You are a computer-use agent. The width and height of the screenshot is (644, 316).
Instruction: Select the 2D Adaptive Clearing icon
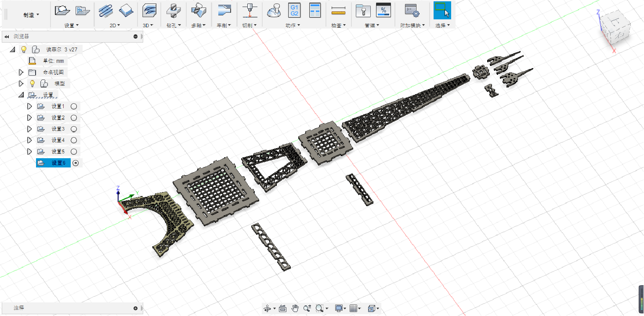click(105, 10)
